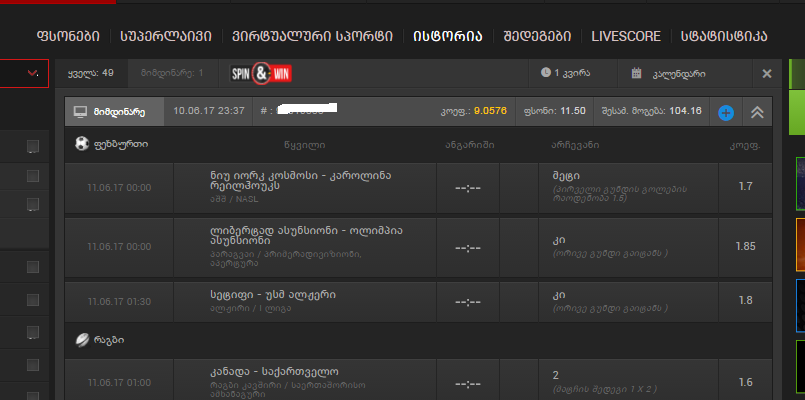Image resolution: width=805 pixels, height=400 pixels.
Task: Click the წყვილი column header
Action: (x=304, y=145)
